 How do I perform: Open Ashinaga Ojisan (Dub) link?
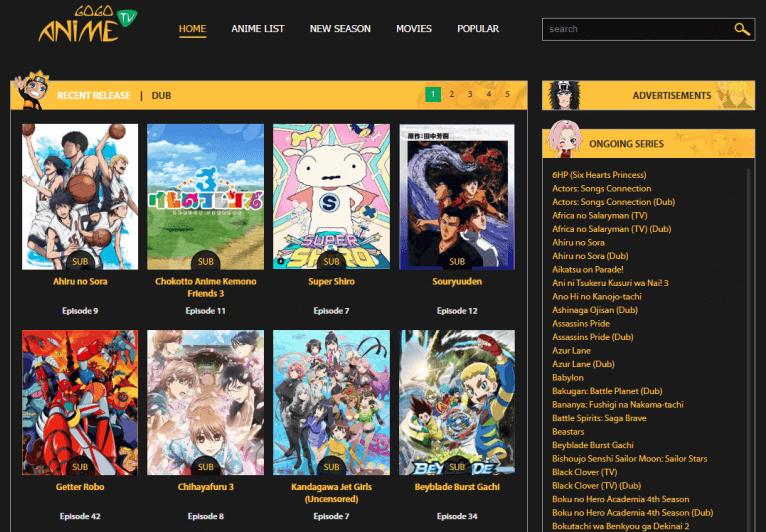(595, 310)
